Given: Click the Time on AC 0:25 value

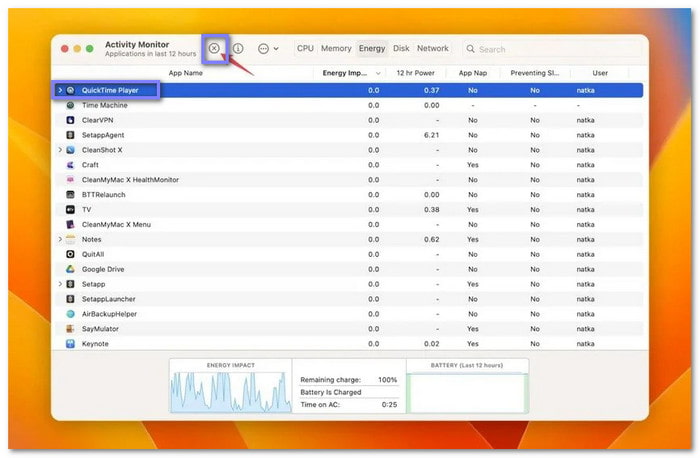Looking at the screenshot, I should [389, 404].
